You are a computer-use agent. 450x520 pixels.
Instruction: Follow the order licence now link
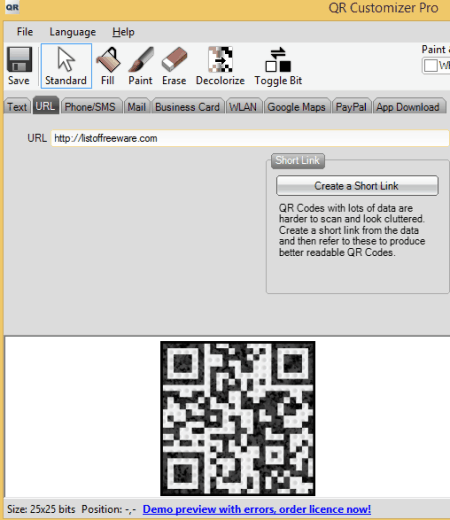(257, 509)
